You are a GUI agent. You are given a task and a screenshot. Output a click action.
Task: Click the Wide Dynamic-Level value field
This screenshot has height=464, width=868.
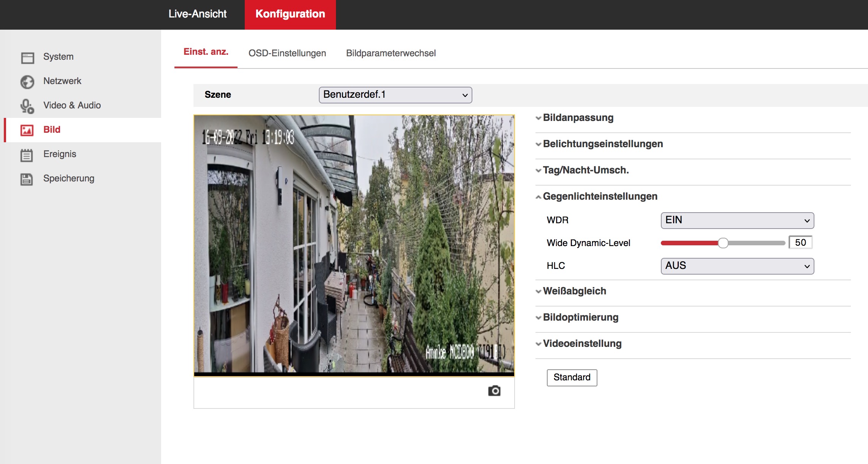(800, 243)
